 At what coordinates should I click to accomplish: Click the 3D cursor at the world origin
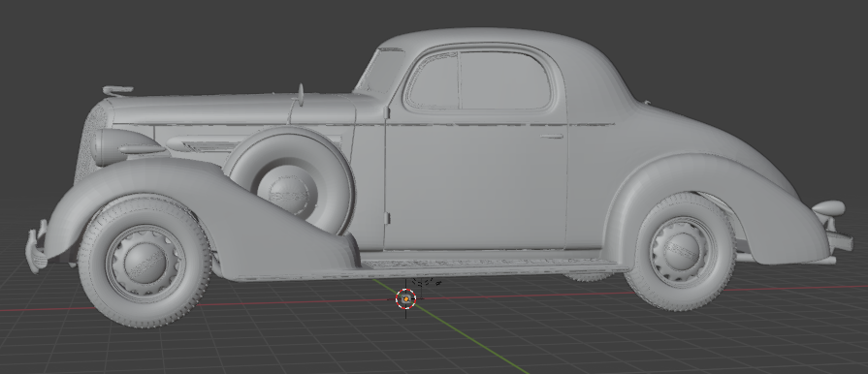pyautogui.click(x=405, y=298)
